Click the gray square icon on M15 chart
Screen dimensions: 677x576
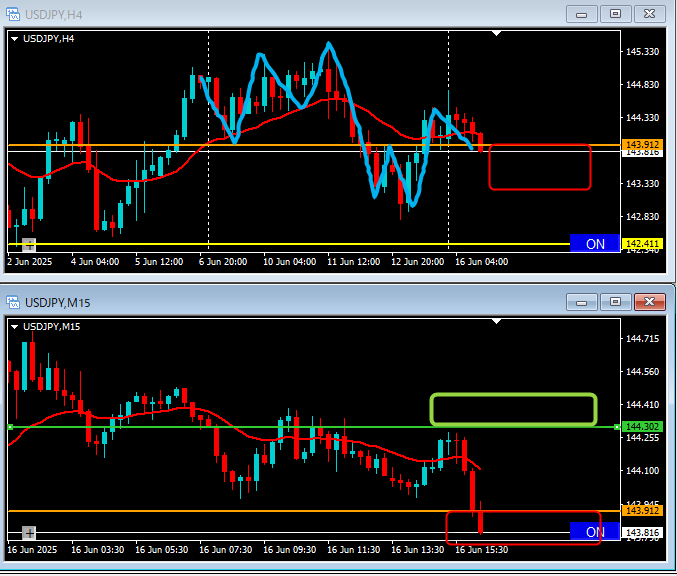(28, 532)
